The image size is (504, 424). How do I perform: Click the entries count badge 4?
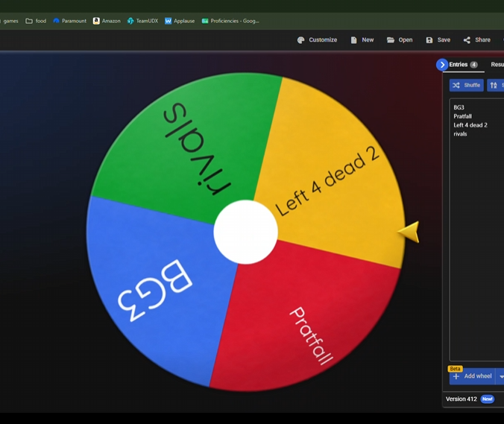coord(473,65)
